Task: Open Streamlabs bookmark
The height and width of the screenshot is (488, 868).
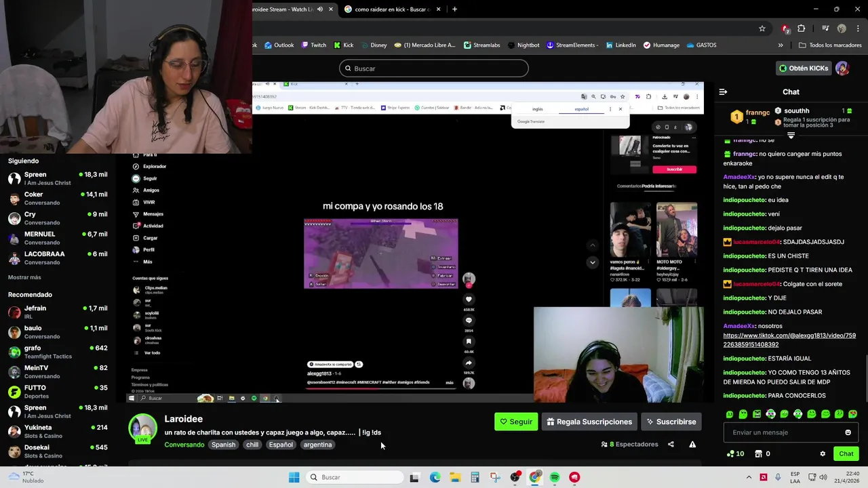Action: (x=481, y=45)
